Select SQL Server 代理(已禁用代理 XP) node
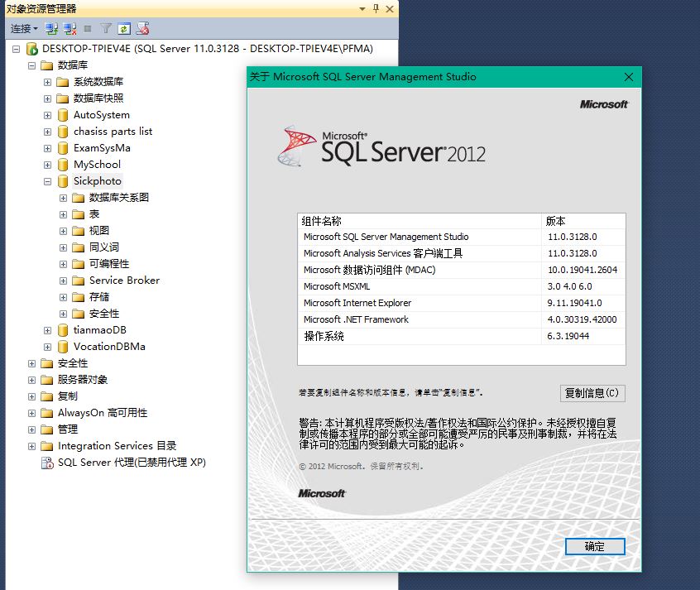The height and width of the screenshot is (590, 700). [132, 463]
